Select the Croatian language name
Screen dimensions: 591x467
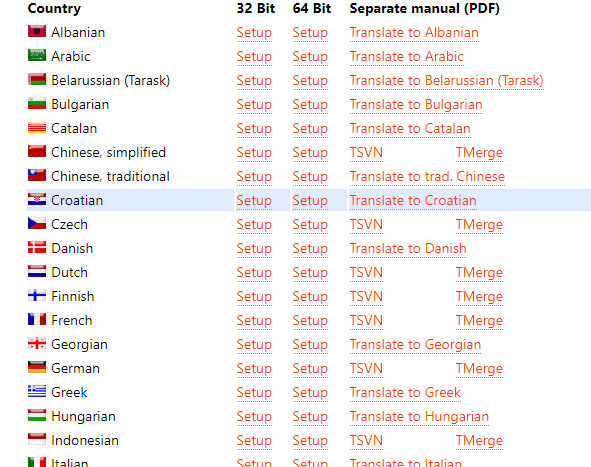pos(77,201)
